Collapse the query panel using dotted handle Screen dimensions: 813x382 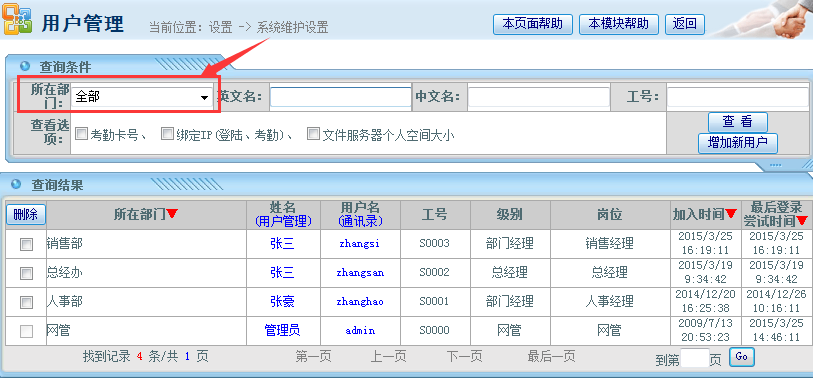click(x=776, y=165)
